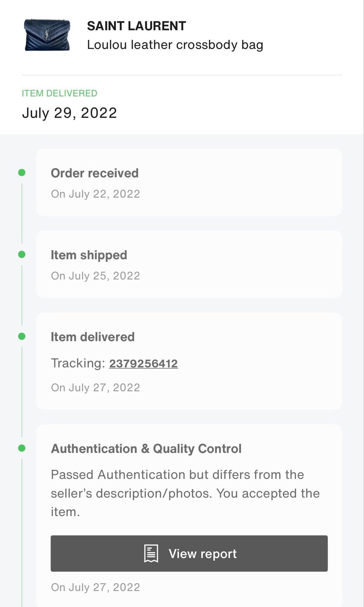The height and width of the screenshot is (607, 364).
Task: Tap the On July 22, 2022 date
Action: [96, 194]
